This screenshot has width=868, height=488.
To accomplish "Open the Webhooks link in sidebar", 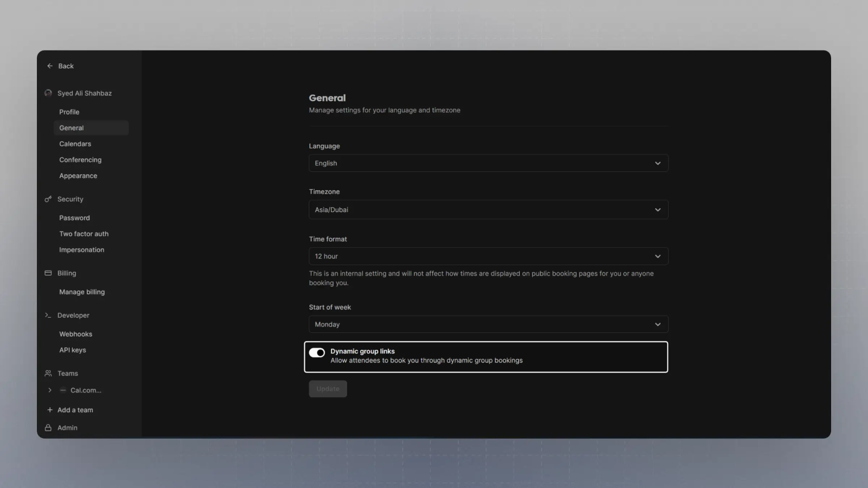I will click(x=76, y=334).
